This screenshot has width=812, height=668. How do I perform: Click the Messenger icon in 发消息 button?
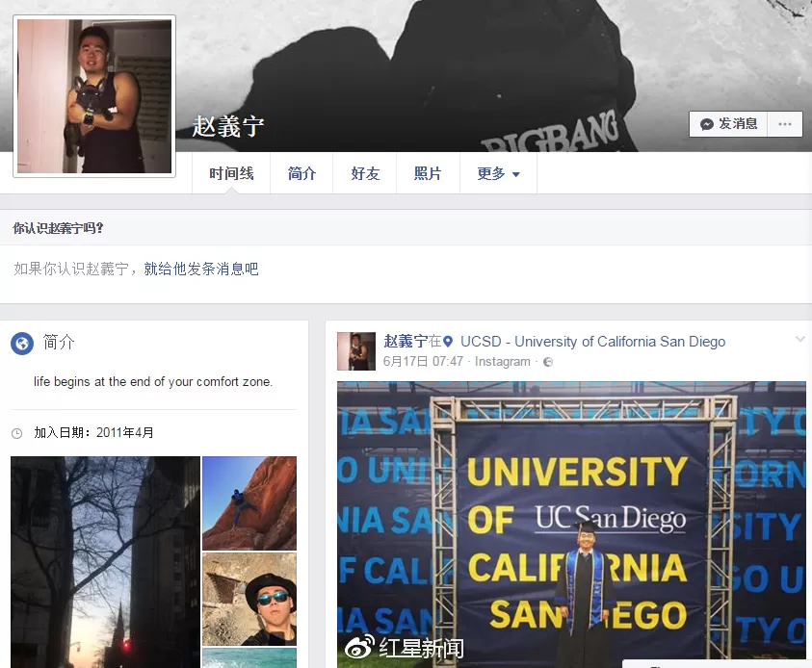pos(707,124)
